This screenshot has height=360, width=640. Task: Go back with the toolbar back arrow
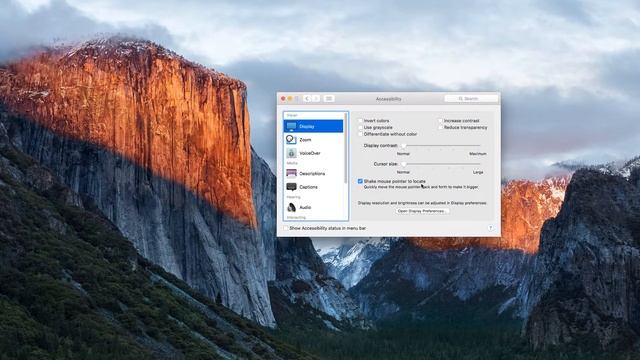click(307, 98)
